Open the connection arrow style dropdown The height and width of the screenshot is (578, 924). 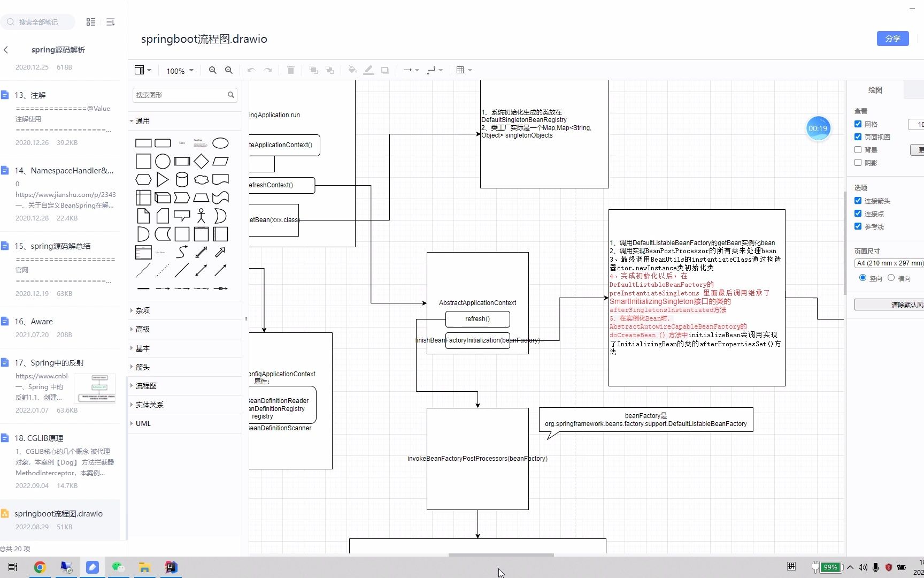click(x=411, y=70)
